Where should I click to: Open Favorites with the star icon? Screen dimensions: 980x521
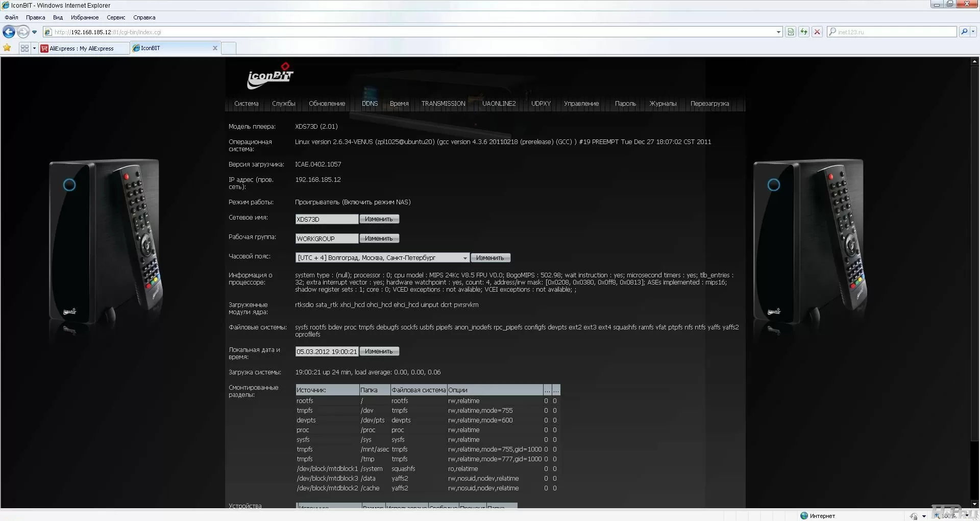coord(7,48)
